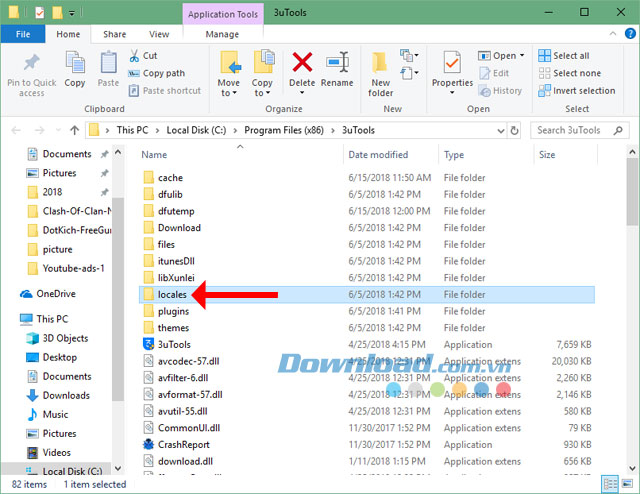
Task: Select the locales folder
Action: (x=367, y=294)
